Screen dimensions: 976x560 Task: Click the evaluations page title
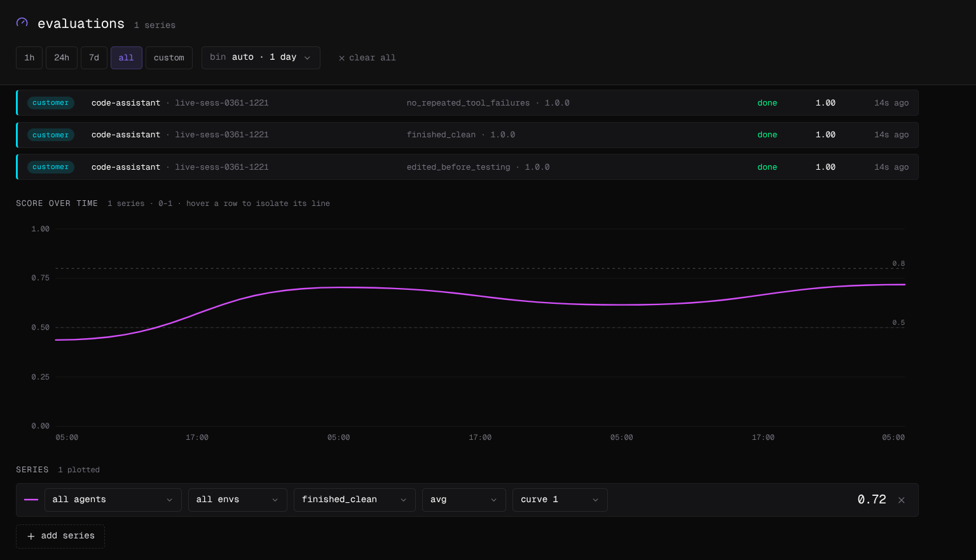point(81,24)
